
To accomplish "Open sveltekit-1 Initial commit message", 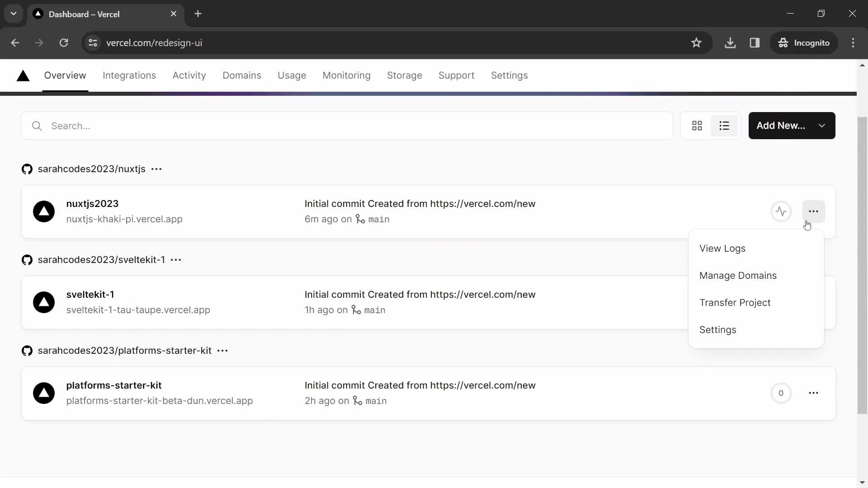I will coord(420,295).
